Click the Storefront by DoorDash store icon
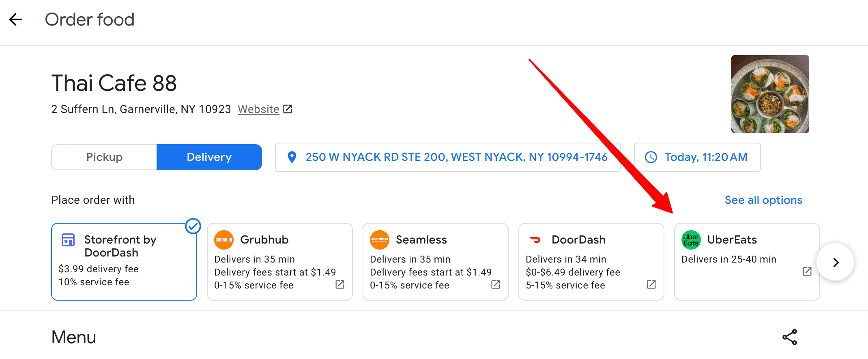Image resolution: width=868 pixels, height=359 pixels. coord(68,240)
